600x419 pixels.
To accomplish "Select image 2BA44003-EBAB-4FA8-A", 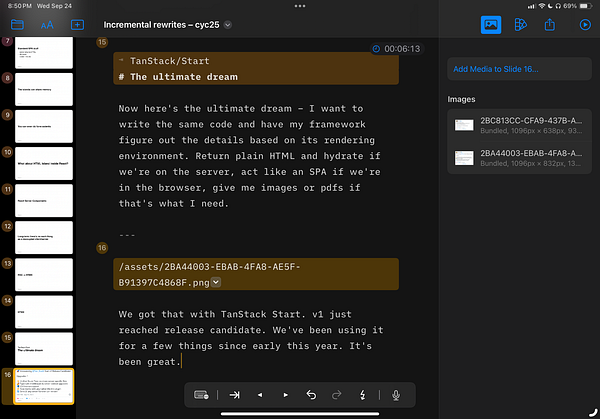I will (x=519, y=158).
